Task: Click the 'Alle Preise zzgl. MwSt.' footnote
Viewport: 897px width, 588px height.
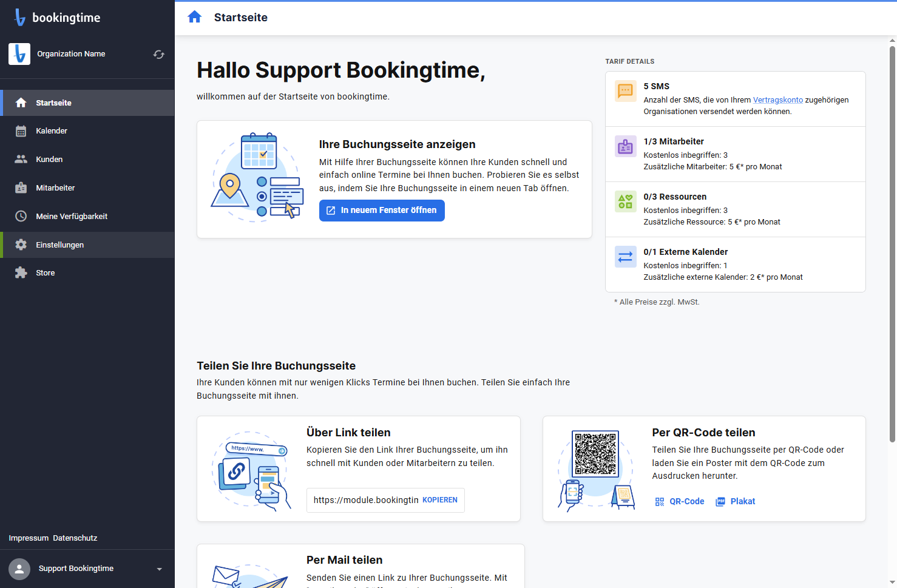Action: 657,302
